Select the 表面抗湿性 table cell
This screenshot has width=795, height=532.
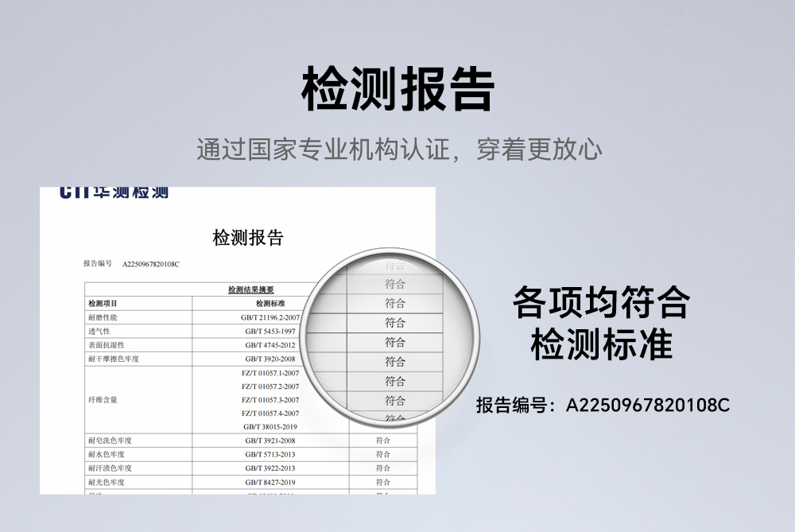106,345
